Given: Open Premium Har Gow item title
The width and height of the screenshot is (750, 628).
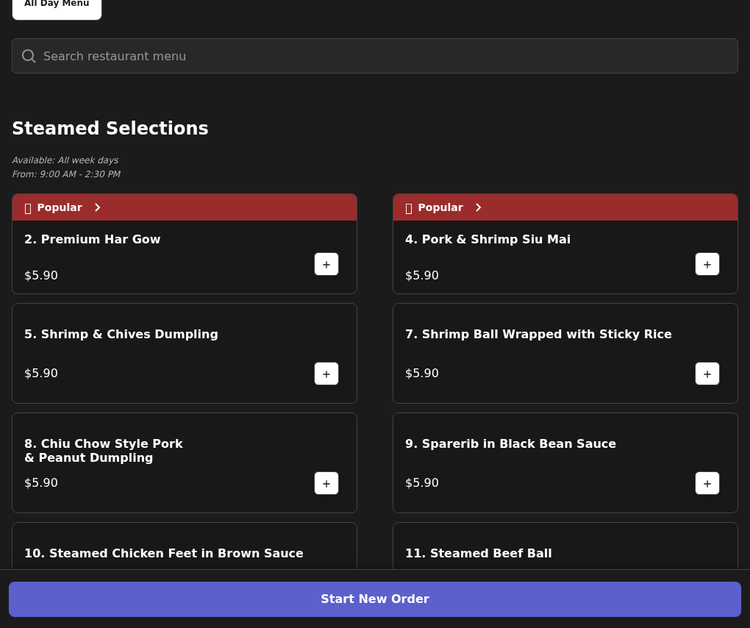Looking at the screenshot, I should click(x=92, y=240).
